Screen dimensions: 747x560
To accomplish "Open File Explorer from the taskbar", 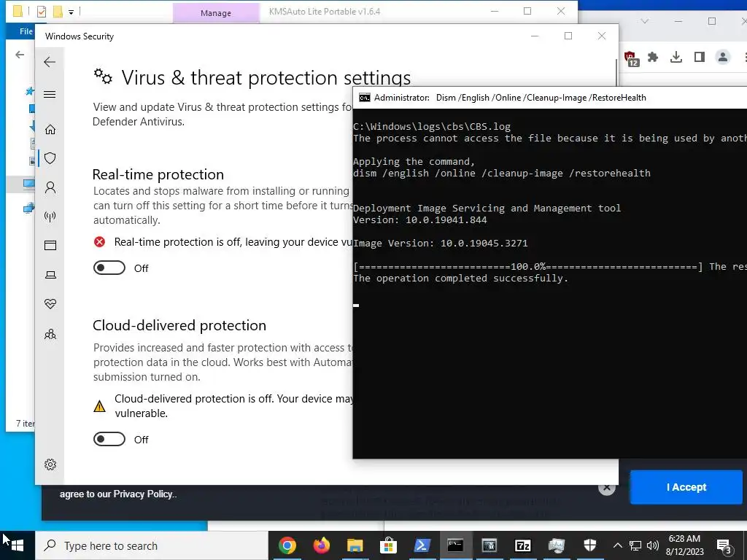I will 355,545.
